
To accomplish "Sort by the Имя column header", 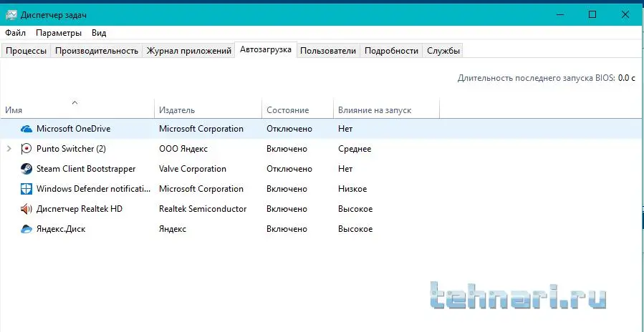I will pyautogui.click(x=77, y=108).
